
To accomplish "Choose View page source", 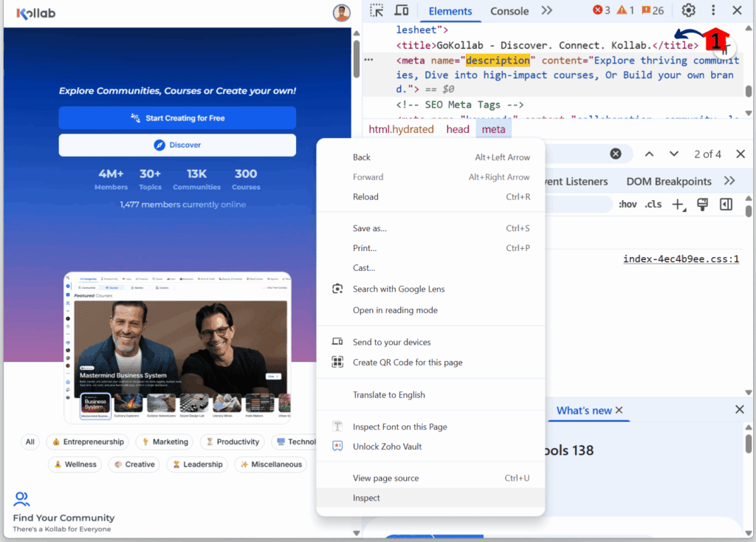I will pyautogui.click(x=430, y=478).
